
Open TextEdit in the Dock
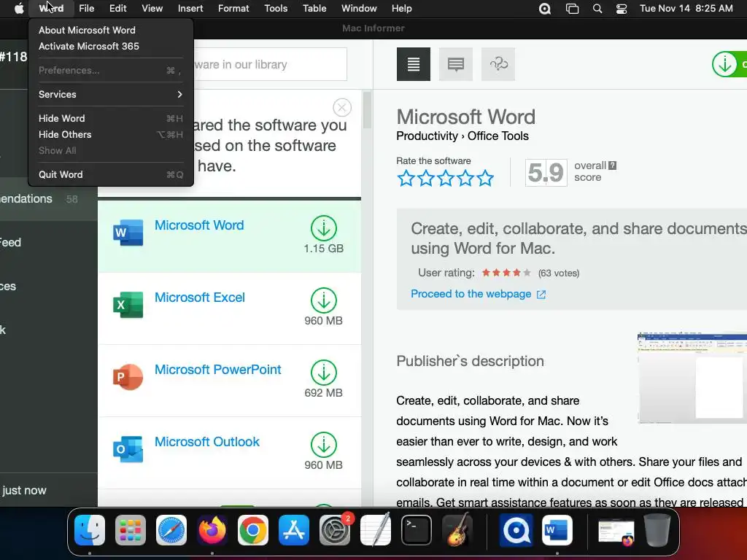pos(376,530)
